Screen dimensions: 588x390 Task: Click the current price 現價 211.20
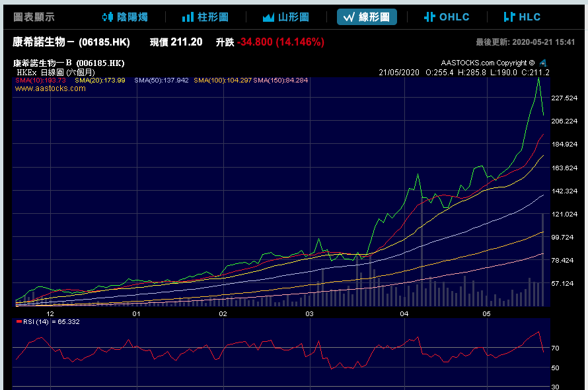pyautogui.click(x=176, y=42)
